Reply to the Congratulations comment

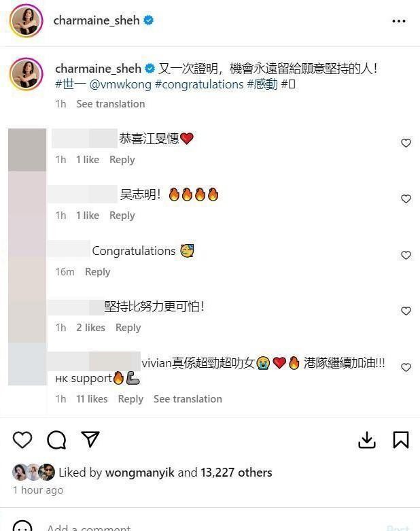97,272
